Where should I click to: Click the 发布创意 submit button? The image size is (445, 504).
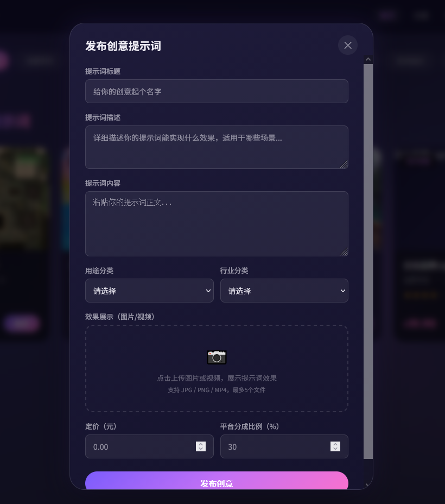[217, 481]
